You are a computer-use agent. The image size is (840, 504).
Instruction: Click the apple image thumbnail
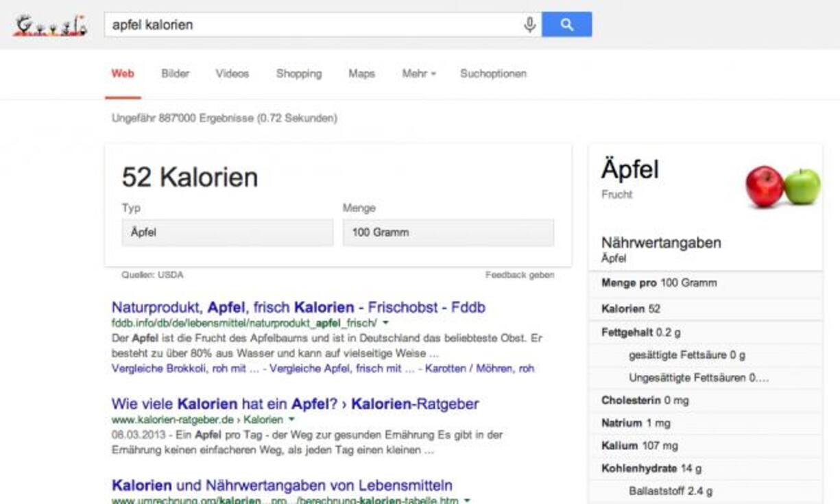(x=782, y=186)
